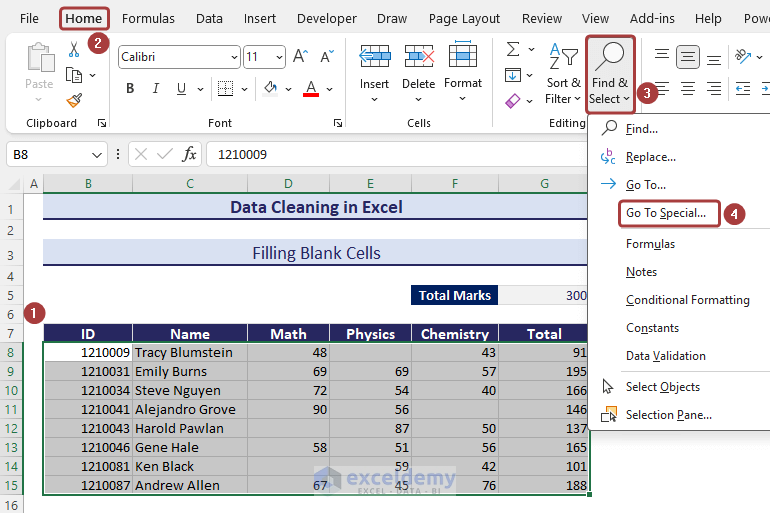Image resolution: width=770 pixels, height=513 pixels.
Task: Expand the Fill Color dropdown arrow
Action: pos(289,89)
